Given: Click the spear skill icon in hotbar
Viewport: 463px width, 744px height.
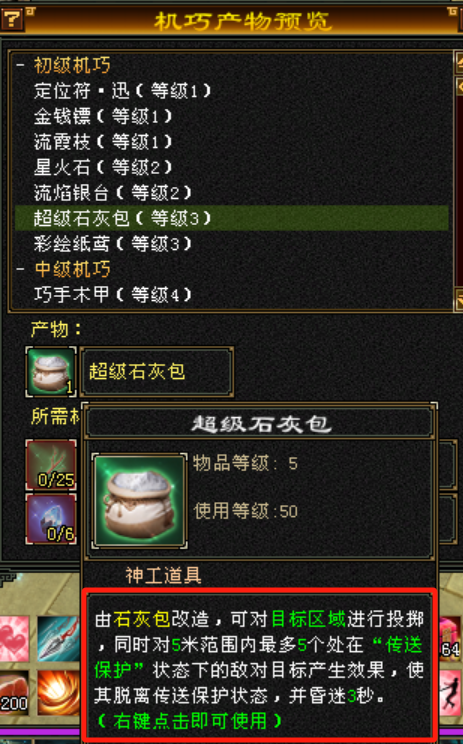Looking at the screenshot, I should [58, 639].
